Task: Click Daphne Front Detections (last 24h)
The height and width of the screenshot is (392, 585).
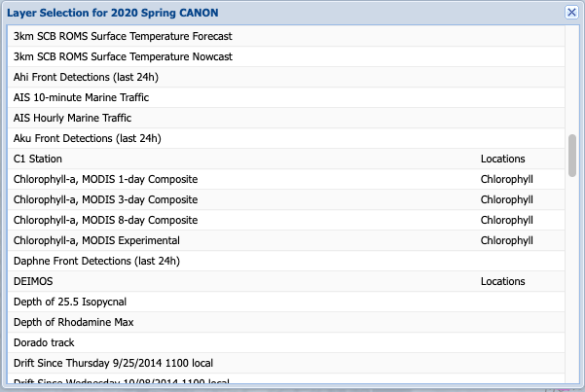Action: [x=96, y=261]
